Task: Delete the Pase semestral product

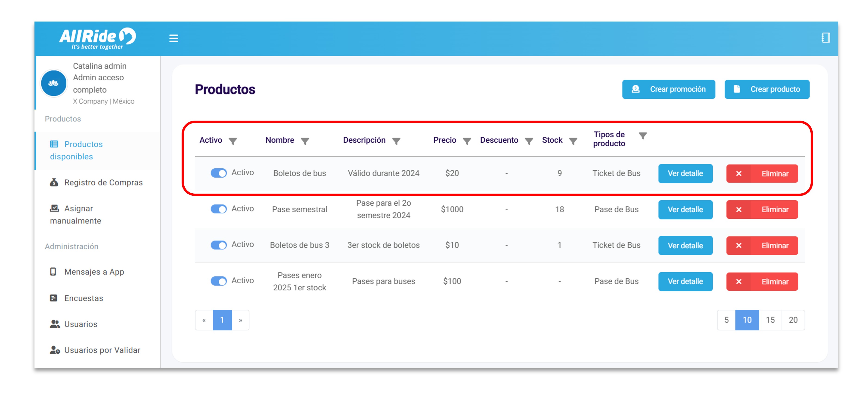Action: [x=762, y=210]
